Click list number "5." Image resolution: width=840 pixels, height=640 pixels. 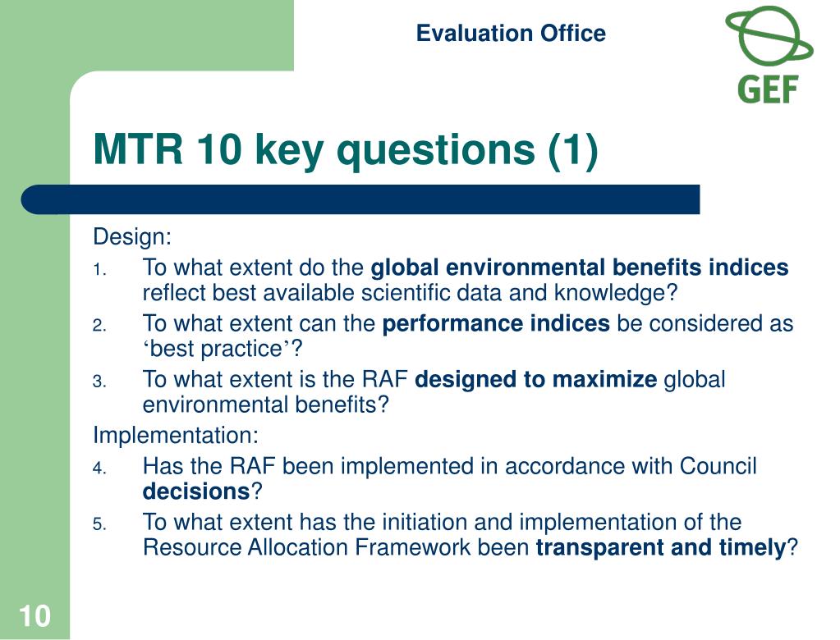(x=99, y=523)
